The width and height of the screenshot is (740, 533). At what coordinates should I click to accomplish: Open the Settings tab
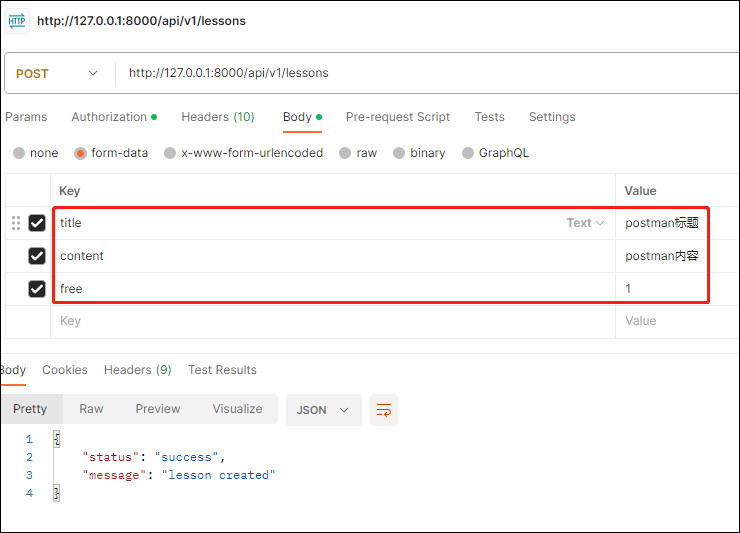pyautogui.click(x=552, y=117)
